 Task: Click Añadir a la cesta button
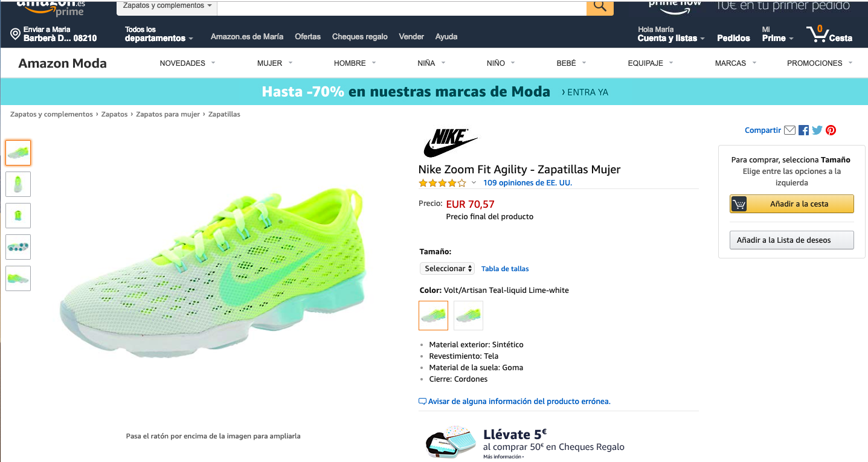coord(792,204)
